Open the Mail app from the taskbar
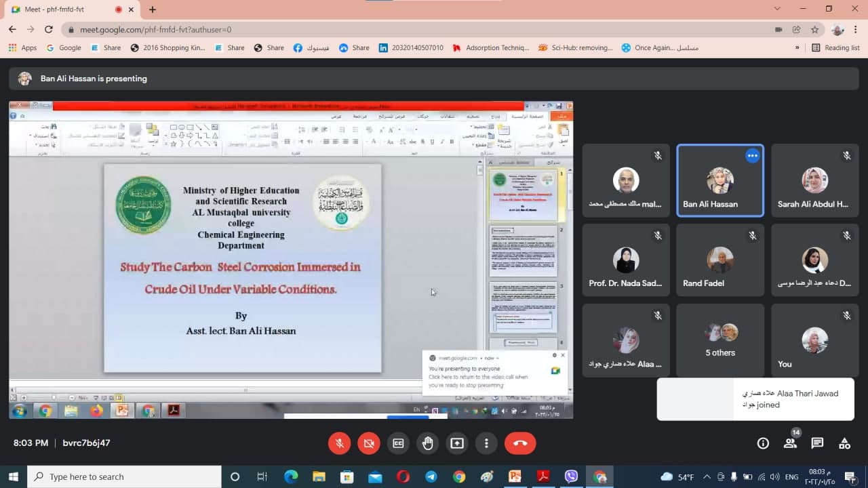The image size is (868, 488). (x=375, y=476)
